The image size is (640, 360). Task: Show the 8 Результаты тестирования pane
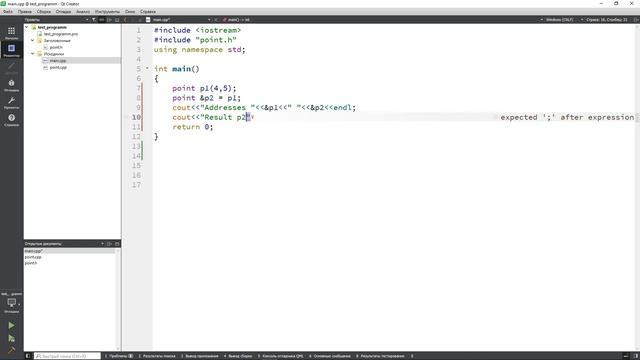(380, 356)
